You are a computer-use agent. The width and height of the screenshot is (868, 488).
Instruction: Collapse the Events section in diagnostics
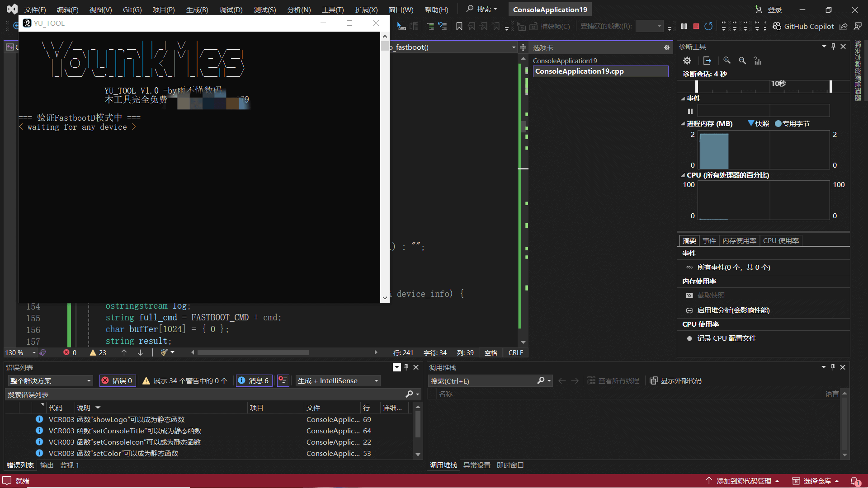[x=683, y=99]
